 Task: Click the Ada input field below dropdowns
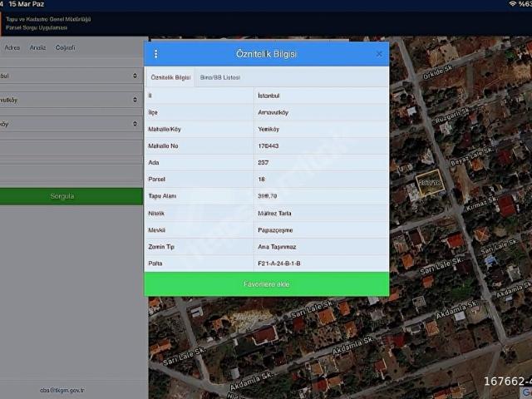pos(71,151)
